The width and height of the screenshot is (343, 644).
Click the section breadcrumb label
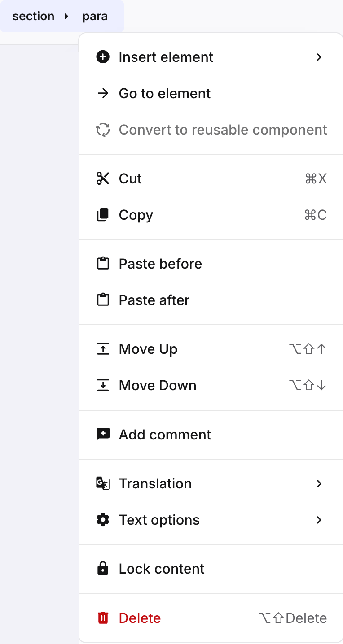(34, 16)
